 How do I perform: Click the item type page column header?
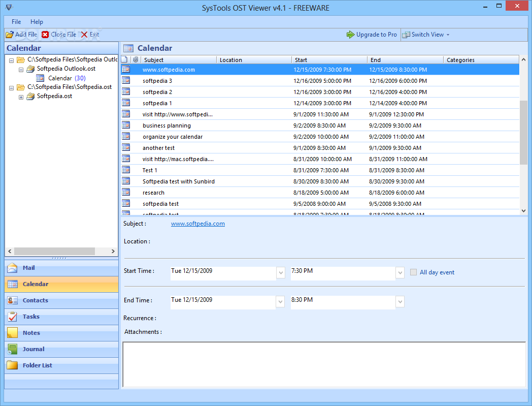[x=124, y=60]
